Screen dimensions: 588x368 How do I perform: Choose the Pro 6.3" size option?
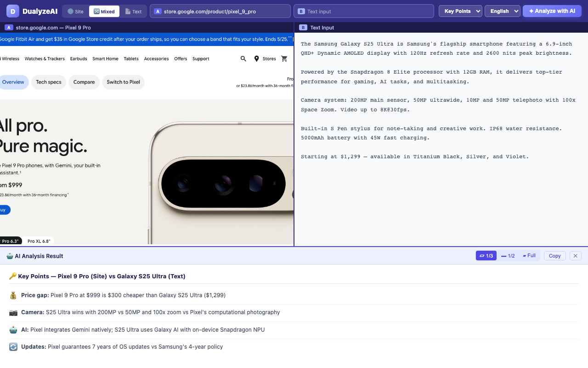10,241
